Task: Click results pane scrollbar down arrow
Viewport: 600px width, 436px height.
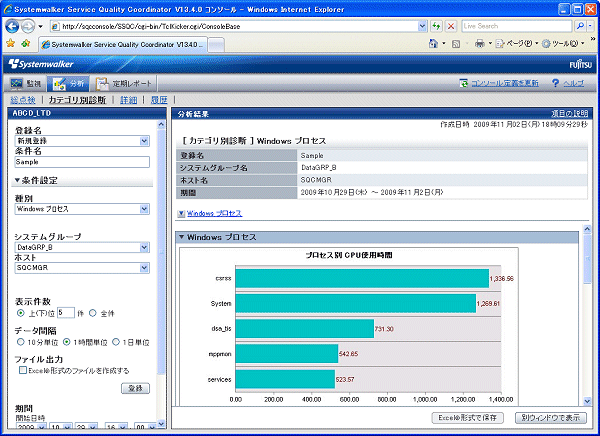Action: pyautogui.click(x=587, y=401)
